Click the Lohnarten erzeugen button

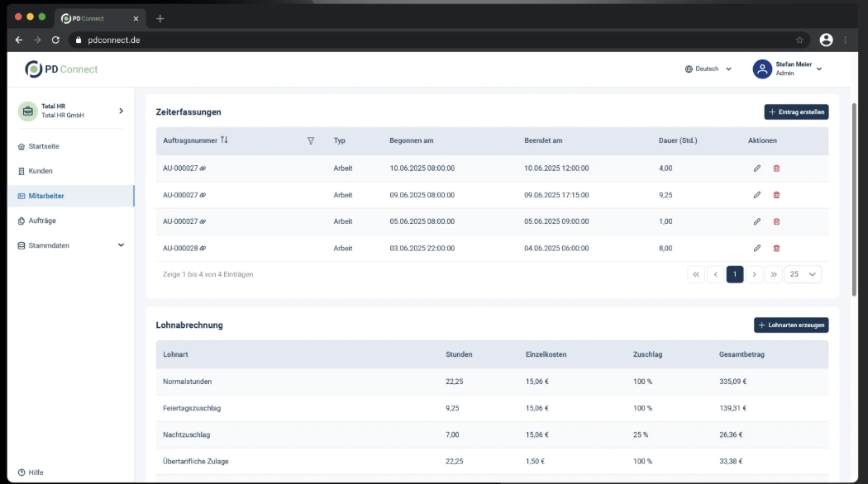(790, 325)
